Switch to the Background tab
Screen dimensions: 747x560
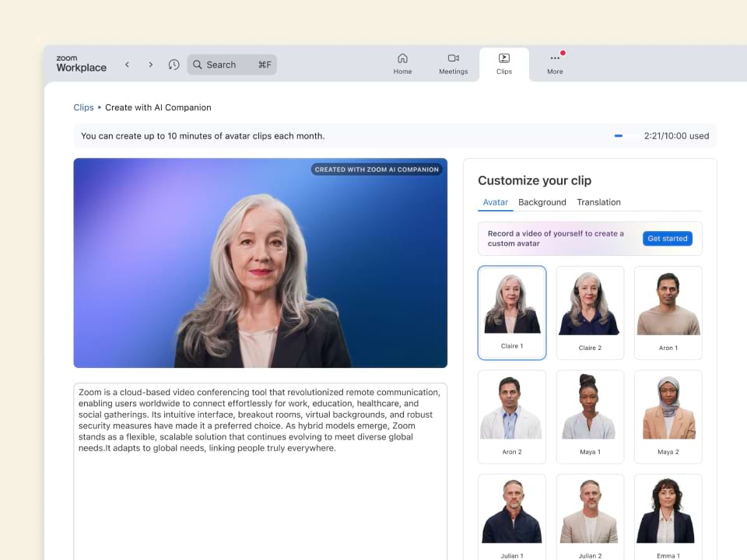pos(542,202)
